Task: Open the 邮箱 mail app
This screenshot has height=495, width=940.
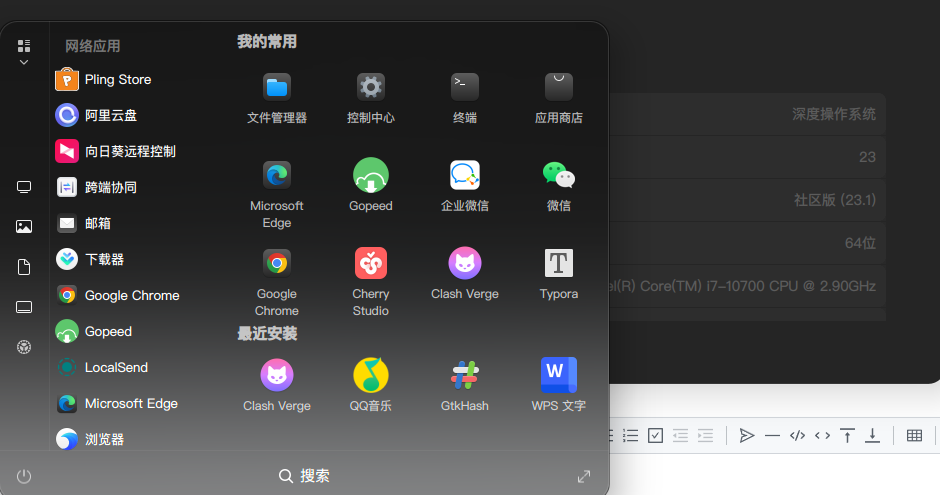Action: (x=83, y=224)
